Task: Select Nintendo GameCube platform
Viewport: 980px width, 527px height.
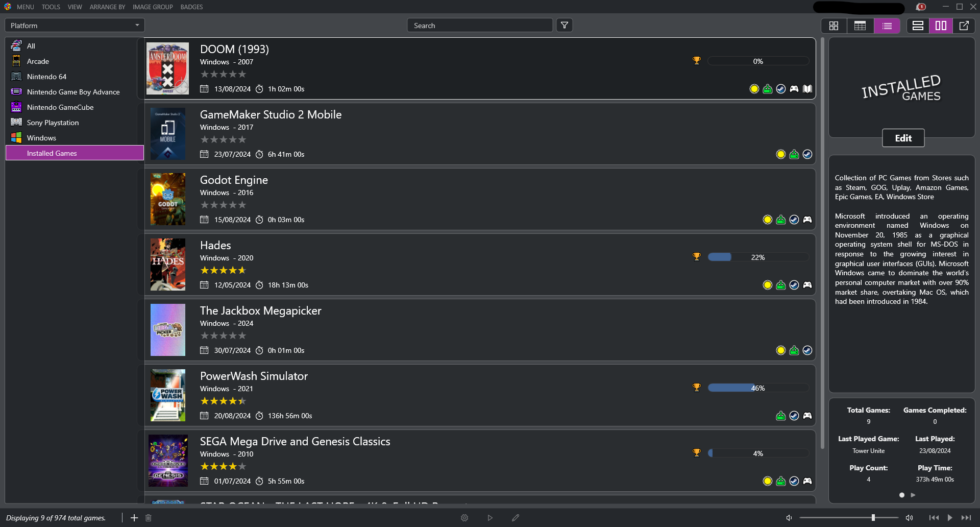Action: (75, 107)
